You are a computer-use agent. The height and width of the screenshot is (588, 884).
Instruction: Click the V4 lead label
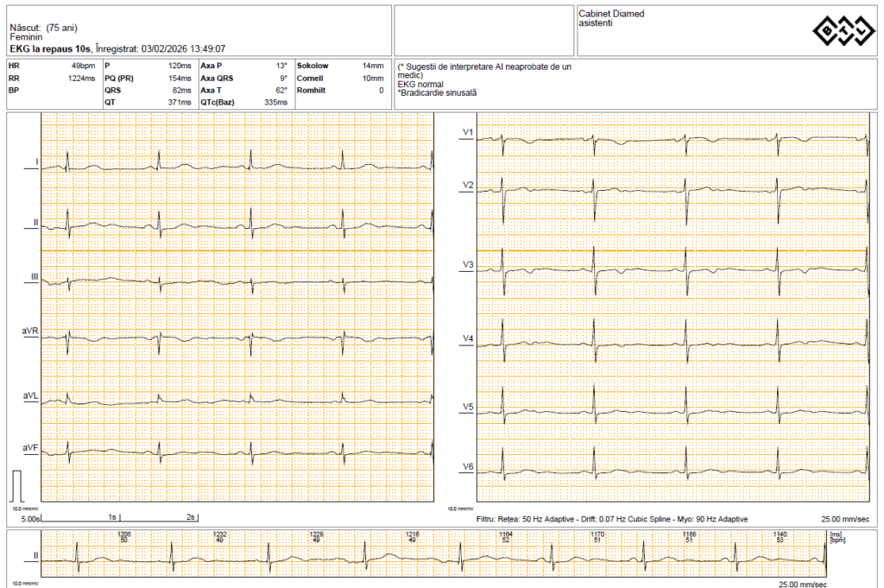click(x=468, y=338)
